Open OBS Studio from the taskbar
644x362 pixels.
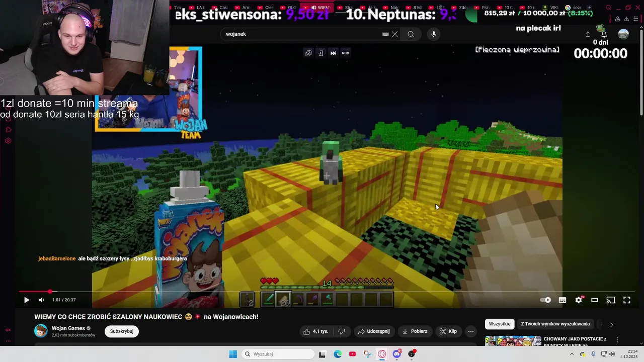tap(412, 354)
